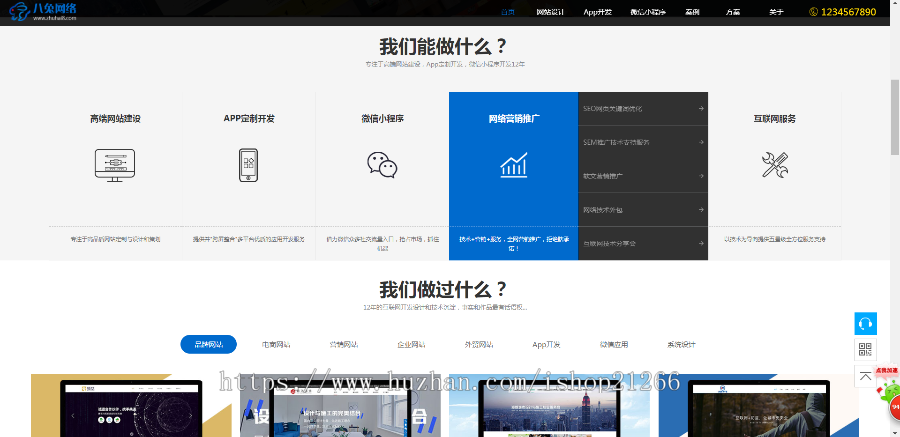Click the arrow on the 软文营销推广 row
This screenshot has width=900, height=437.
701,176
